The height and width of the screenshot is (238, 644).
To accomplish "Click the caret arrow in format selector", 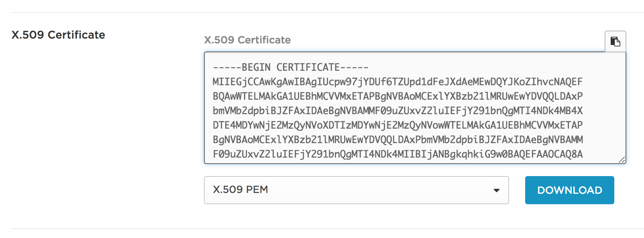I will click(x=497, y=191).
